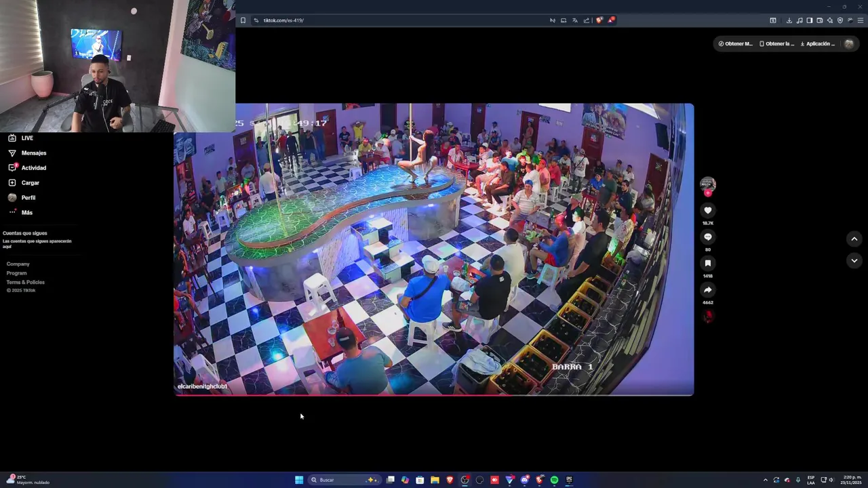868x488 pixels.
Task: Open the playlist music note icon in the toolbar
Action: click(800, 20)
